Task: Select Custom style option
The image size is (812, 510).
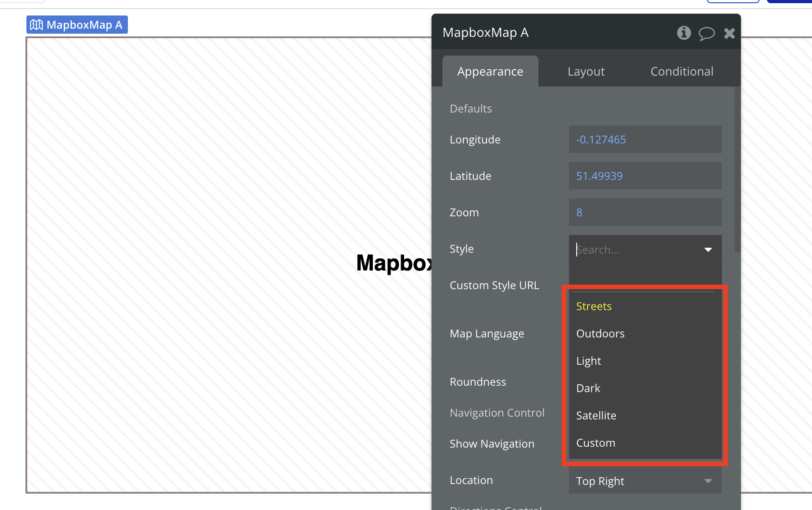Action: click(595, 443)
